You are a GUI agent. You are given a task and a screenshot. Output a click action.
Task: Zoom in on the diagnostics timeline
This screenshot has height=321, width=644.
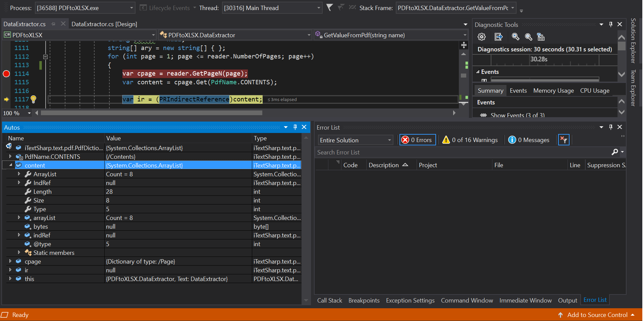pos(516,37)
